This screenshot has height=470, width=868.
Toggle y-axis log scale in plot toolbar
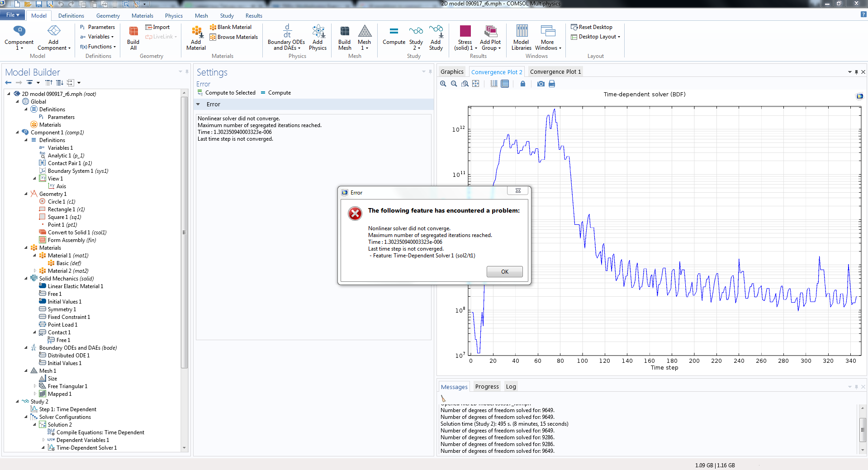505,84
